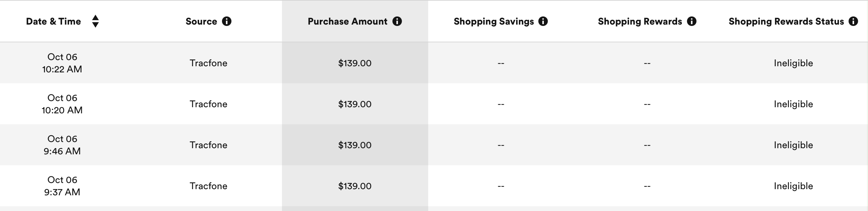Click Ineligible status in the 9:37 AM row

[x=793, y=186]
